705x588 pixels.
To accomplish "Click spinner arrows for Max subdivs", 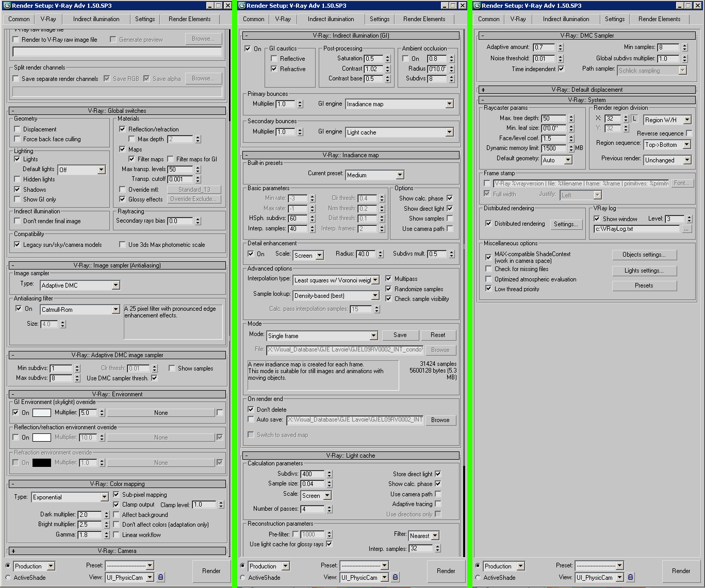I will pyautogui.click(x=77, y=378).
